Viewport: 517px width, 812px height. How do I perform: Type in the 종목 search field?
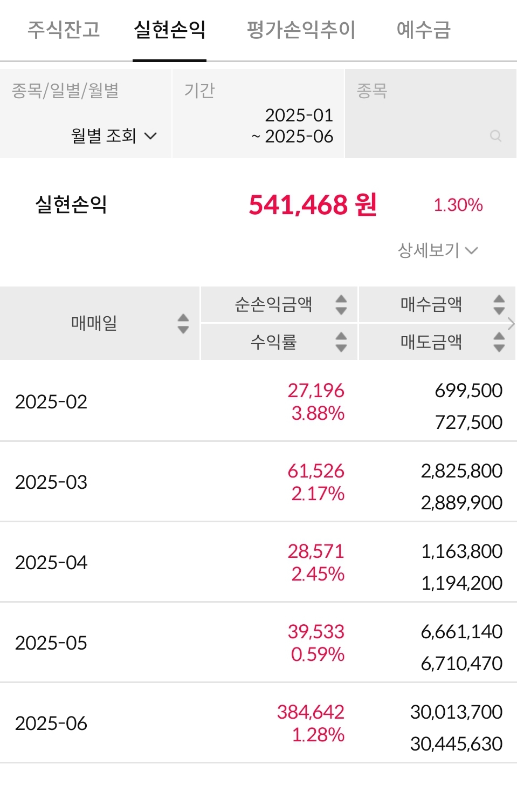(x=421, y=135)
